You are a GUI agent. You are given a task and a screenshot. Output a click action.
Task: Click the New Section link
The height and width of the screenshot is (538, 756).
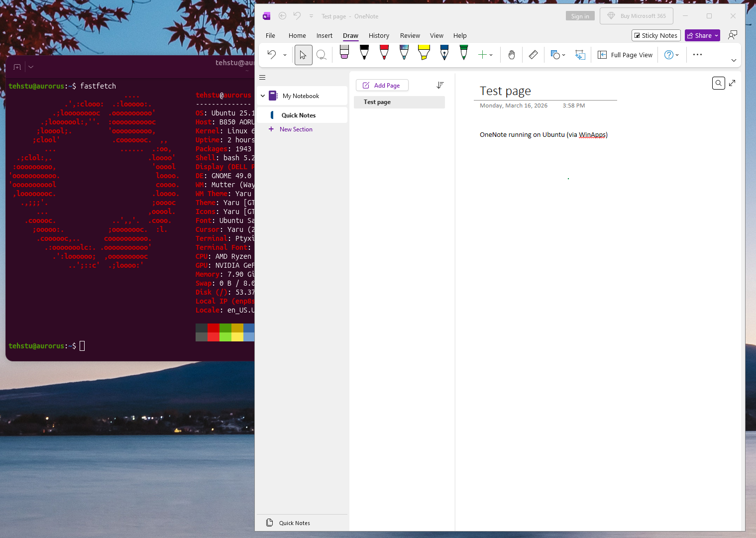tap(296, 129)
